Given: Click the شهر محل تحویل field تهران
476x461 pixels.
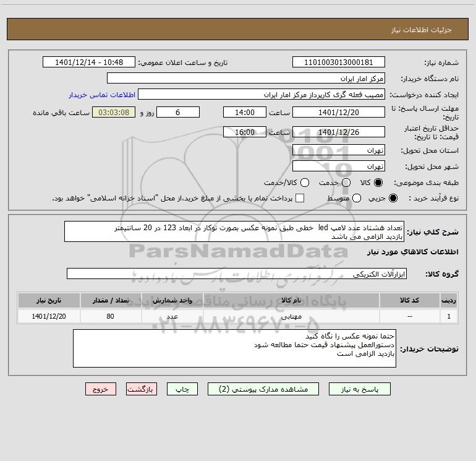Looking at the screenshot, I should coord(339,166).
